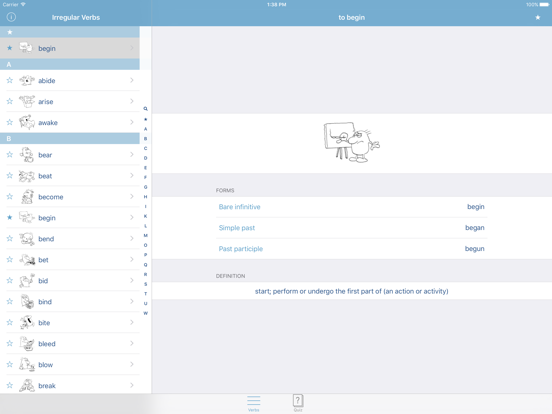Click the Past participle form row
This screenshot has width=552, height=414.
pos(352,249)
